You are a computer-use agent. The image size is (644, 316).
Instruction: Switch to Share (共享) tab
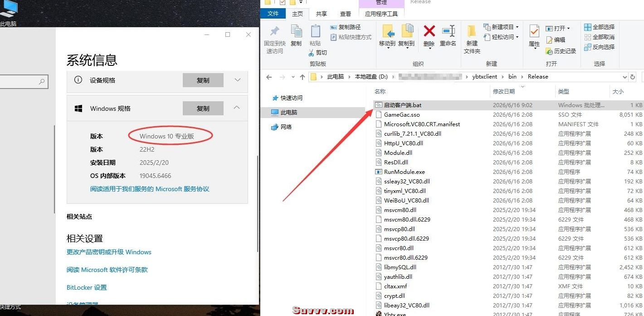coord(322,14)
